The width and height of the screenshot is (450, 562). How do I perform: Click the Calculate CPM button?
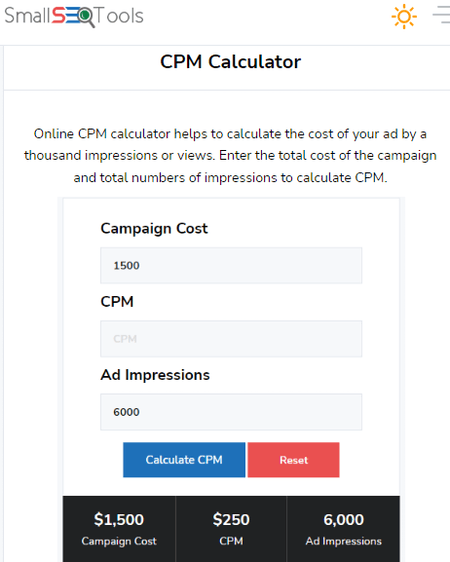[x=184, y=460]
